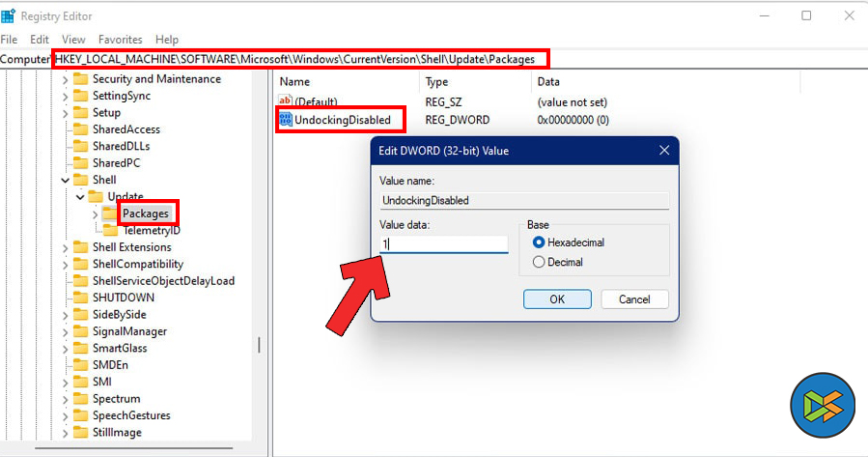The width and height of the screenshot is (868, 457).
Task: Select the SpeechGestures folder icon
Action: 81,415
